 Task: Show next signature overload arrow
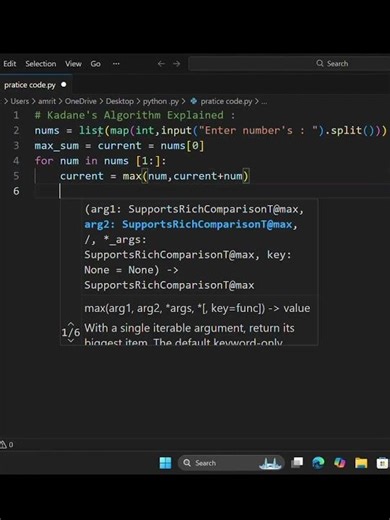pyautogui.click(x=71, y=341)
